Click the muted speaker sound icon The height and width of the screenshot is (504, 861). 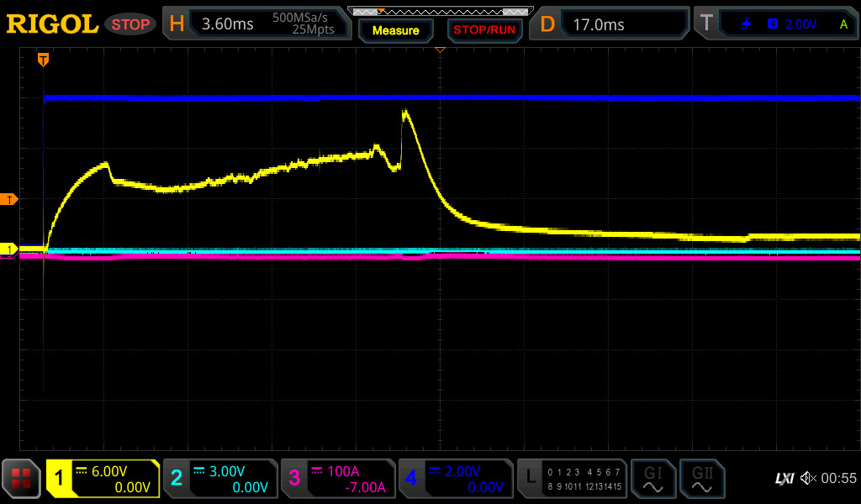(808, 478)
